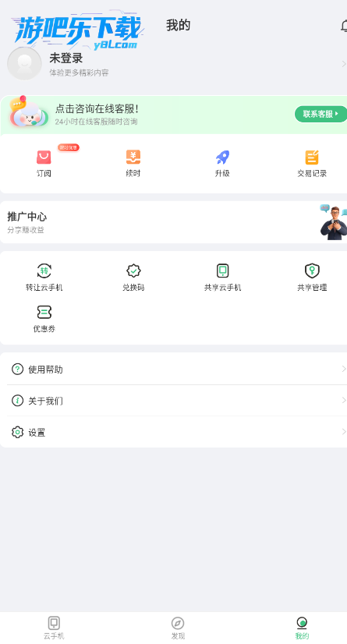Tap 未登录 to log in
Image resolution: width=347 pixels, height=644 pixels.
[66, 58]
